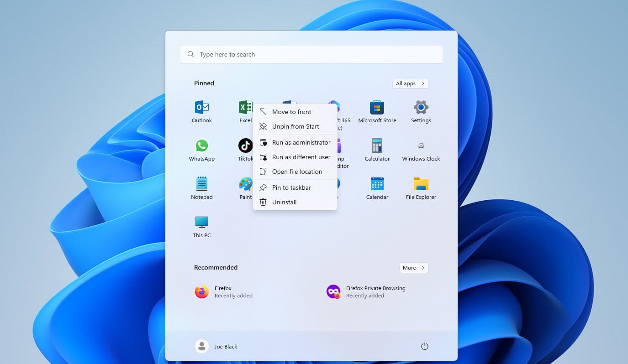The image size is (628, 364).
Task: Click the Move to front arrow icon
Action: [x=263, y=112]
